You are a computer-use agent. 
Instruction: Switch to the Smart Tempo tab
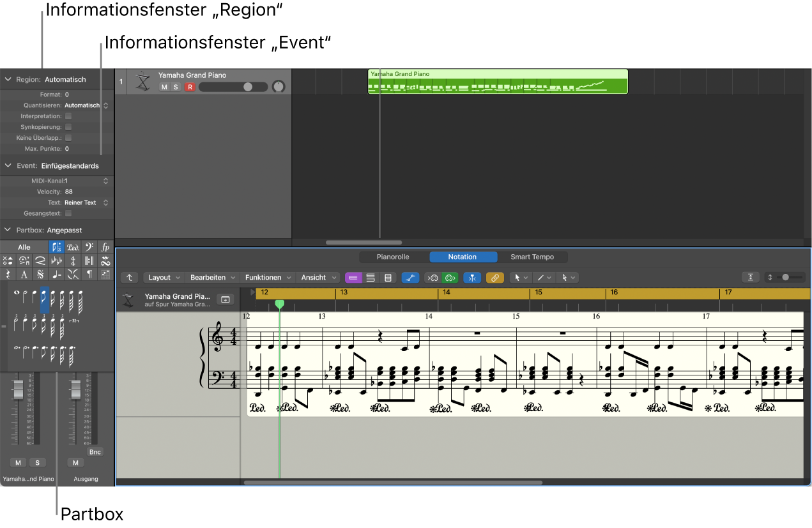tap(532, 257)
